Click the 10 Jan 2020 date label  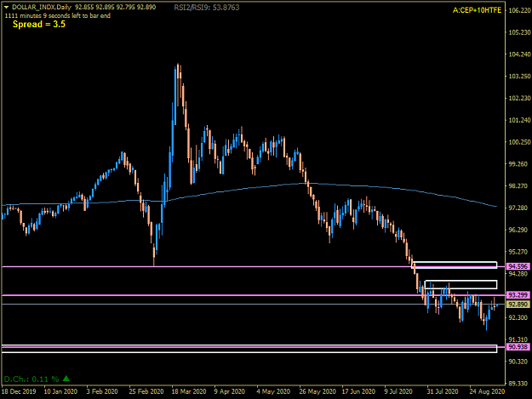click(x=60, y=391)
